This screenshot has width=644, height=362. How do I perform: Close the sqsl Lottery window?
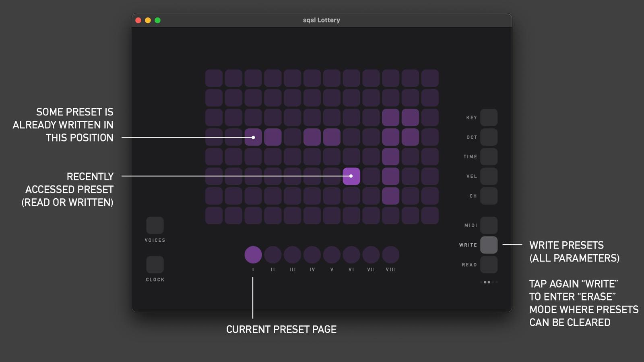coord(138,20)
